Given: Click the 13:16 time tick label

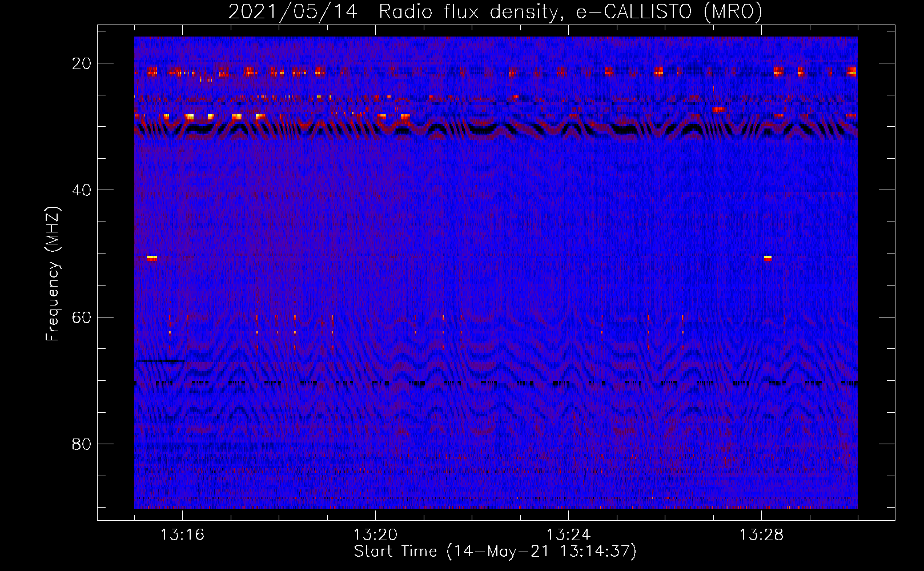Looking at the screenshot, I should 182,535.
